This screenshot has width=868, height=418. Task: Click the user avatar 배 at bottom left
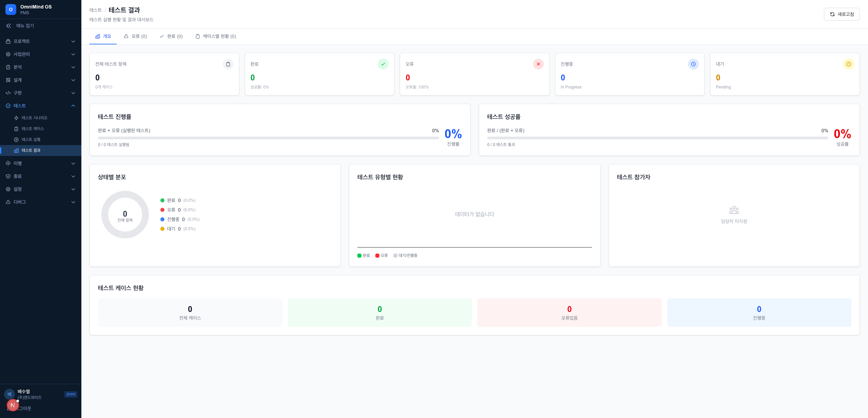(9, 394)
